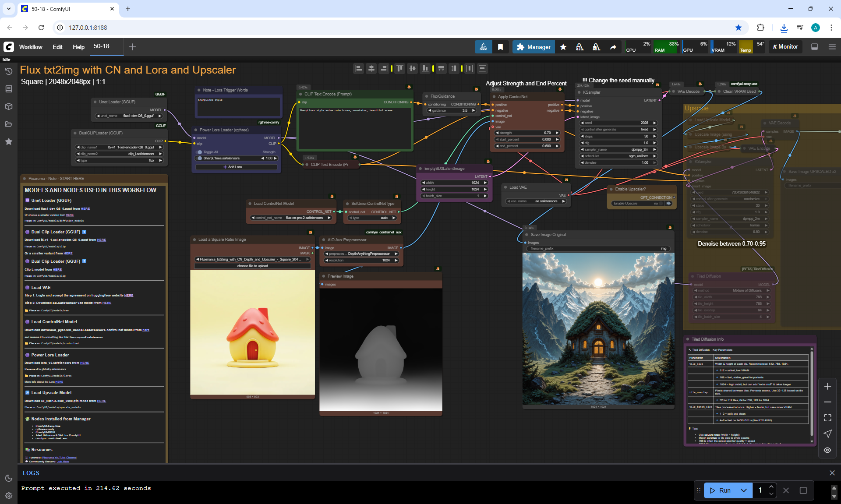Toggle dark theme moon icon

pyautogui.click(x=9, y=478)
